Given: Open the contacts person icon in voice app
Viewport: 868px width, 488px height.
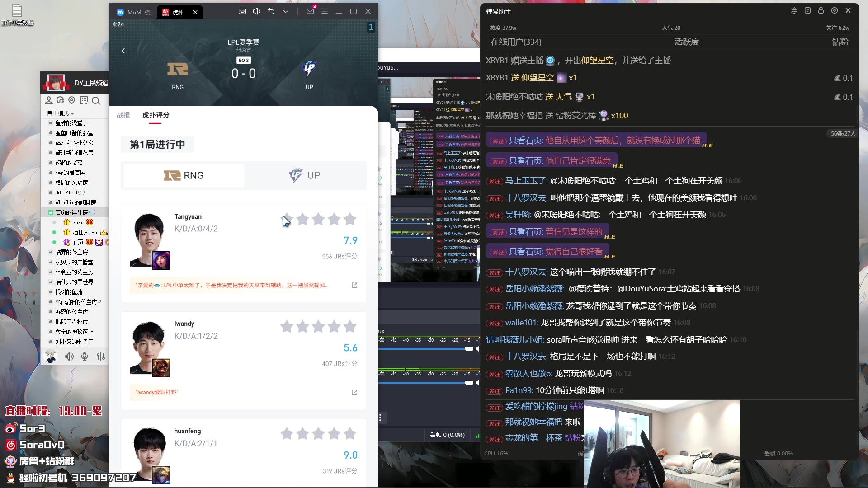Looking at the screenshot, I should click(49, 100).
